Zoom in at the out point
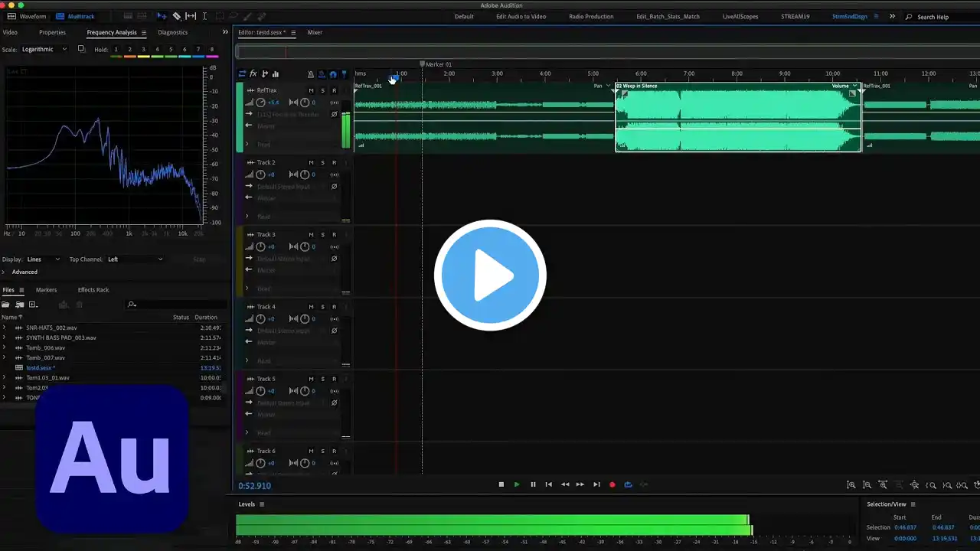Image resolution: width=980 pixels, height=551 pixels. 948,485
